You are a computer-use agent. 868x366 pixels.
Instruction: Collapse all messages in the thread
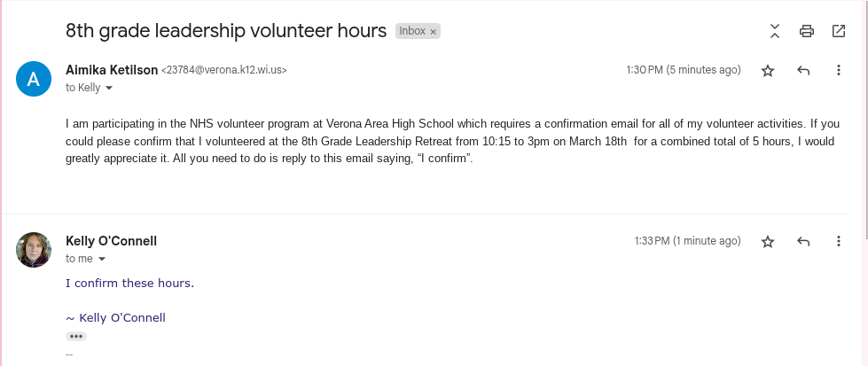pyautogui.click(x=775, y=31)
